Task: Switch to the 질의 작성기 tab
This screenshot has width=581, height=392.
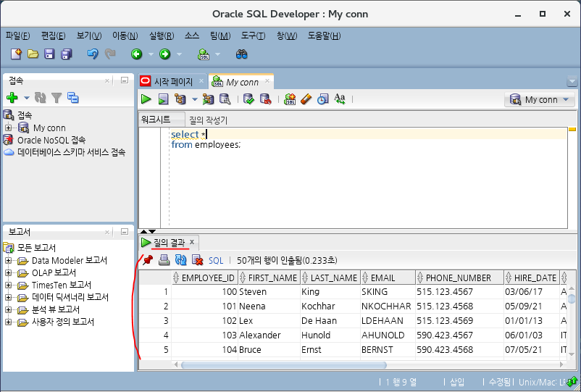Action: tap(208, 120)
